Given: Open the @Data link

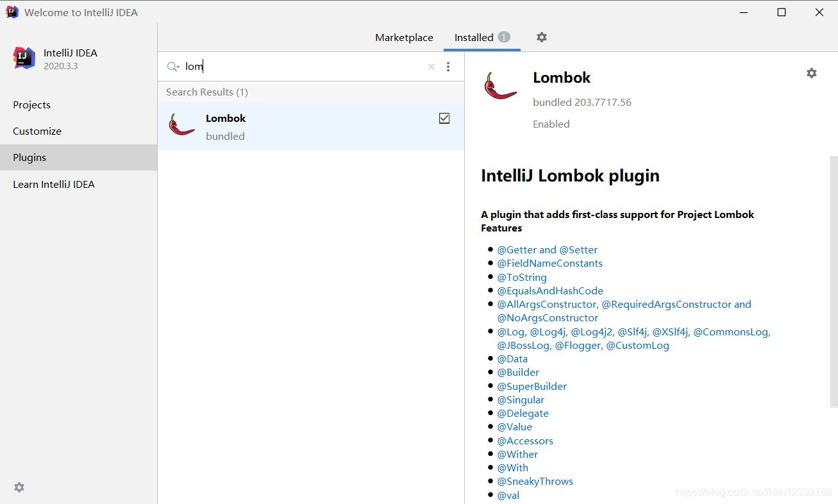Looking at the screenshot, I should tap(512, 358).
